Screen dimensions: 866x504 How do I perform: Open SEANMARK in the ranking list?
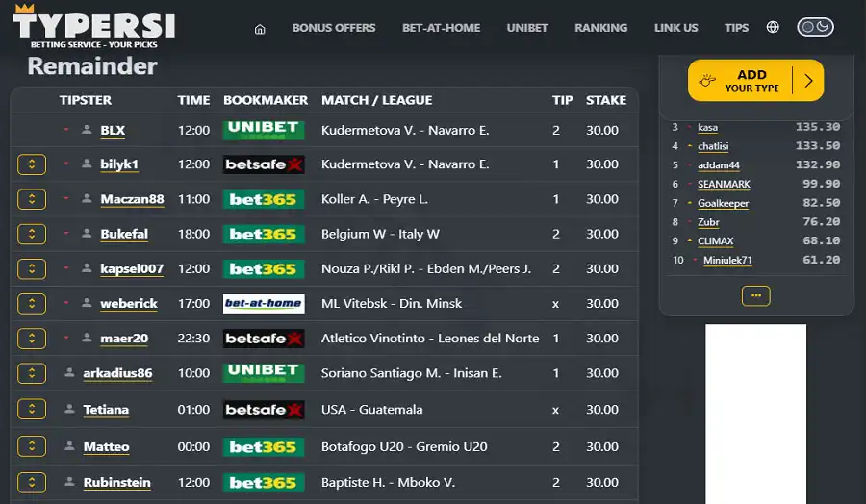724,184
